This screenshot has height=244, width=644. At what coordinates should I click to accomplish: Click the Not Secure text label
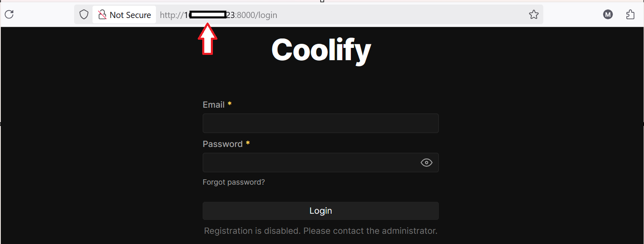tap(130, 15)
